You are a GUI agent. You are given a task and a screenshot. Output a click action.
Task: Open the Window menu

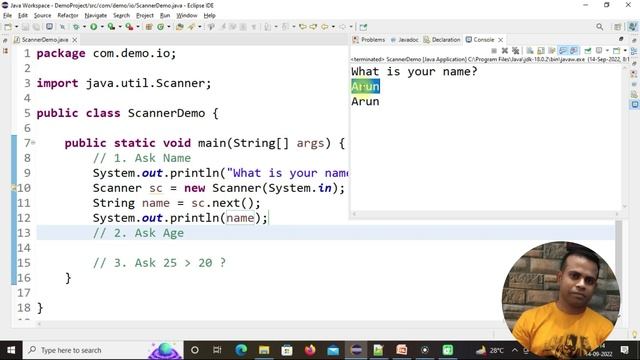[x=187, y=16]
